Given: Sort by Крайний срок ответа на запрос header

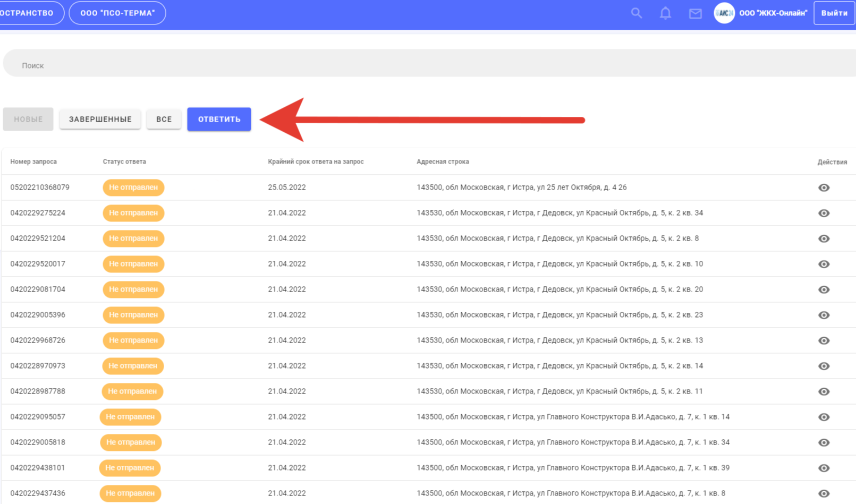Looking at the screenshot, I should coord(316,161).
